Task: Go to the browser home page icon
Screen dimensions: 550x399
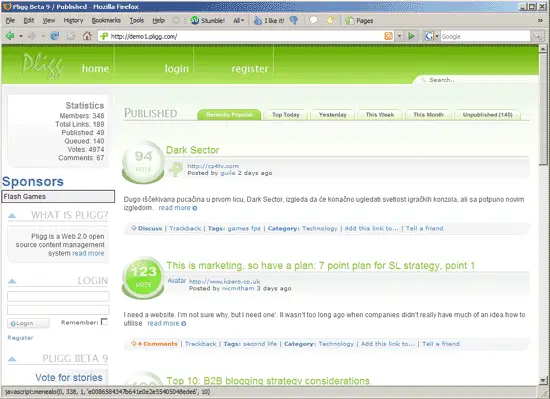Action: (87, 36)
